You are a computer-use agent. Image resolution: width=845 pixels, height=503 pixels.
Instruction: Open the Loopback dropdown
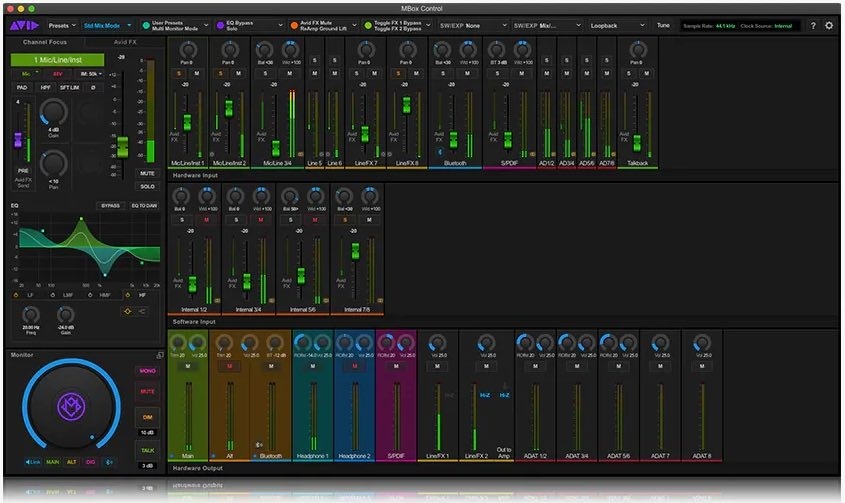tap(617, 25)
